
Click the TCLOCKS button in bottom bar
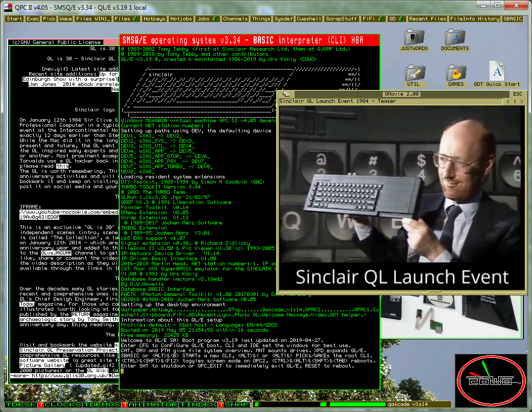[x=60, y=404]
